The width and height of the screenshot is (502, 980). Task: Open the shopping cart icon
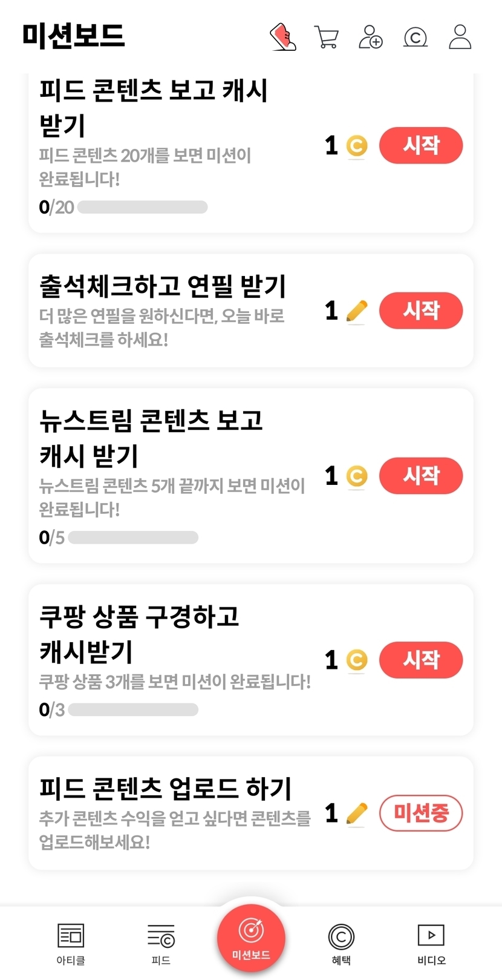(x=327, y=37)
